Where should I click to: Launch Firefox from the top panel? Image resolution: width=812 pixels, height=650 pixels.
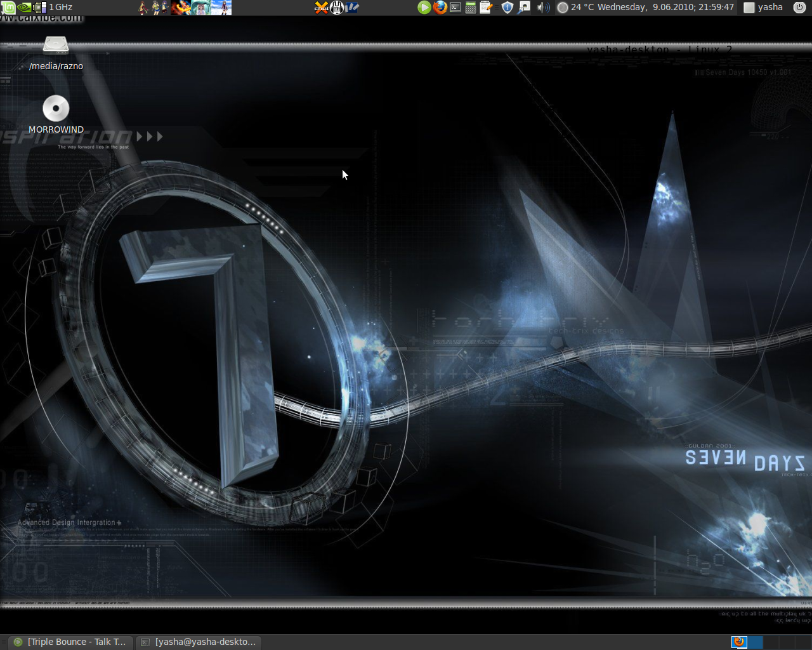tap(440, 8)
